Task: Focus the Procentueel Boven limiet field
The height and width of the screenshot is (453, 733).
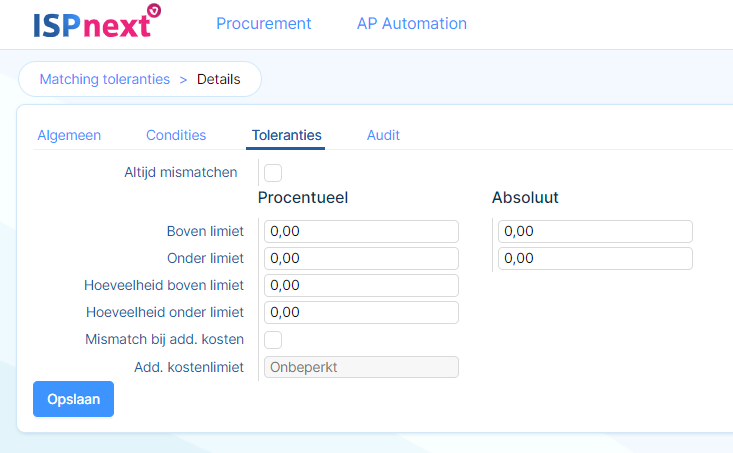Action: [x=361, y=231]
